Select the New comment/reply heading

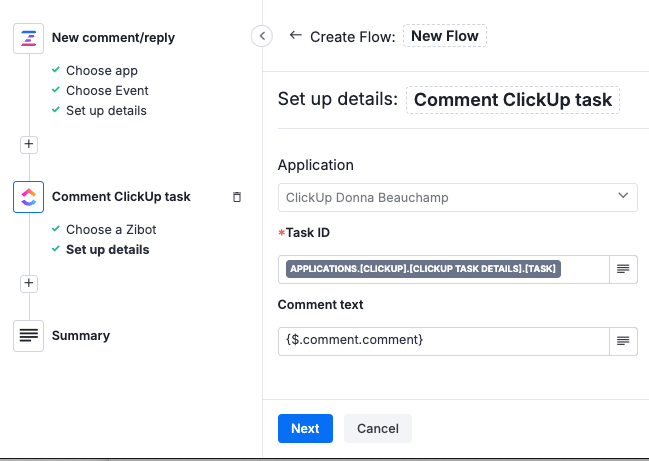point(113,38)
